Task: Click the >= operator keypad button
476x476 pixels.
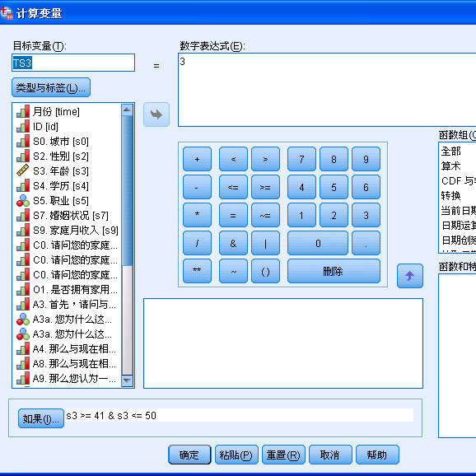Action: 265,187
